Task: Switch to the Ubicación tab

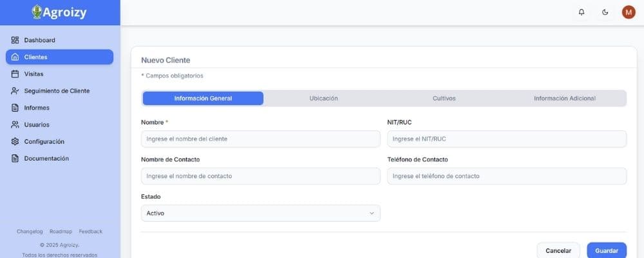Action: (323, 98)
